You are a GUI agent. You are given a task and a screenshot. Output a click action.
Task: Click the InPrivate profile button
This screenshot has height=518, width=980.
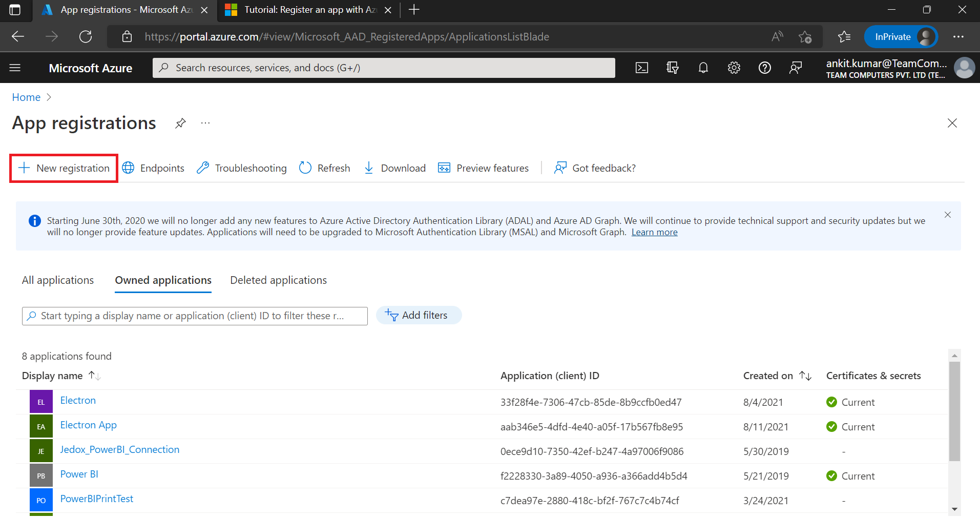[901, 37]
